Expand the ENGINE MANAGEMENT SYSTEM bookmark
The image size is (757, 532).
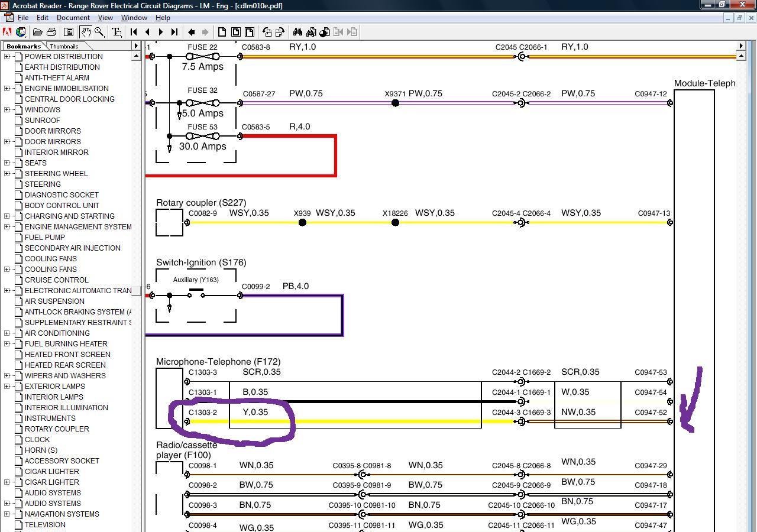(7, 227)
